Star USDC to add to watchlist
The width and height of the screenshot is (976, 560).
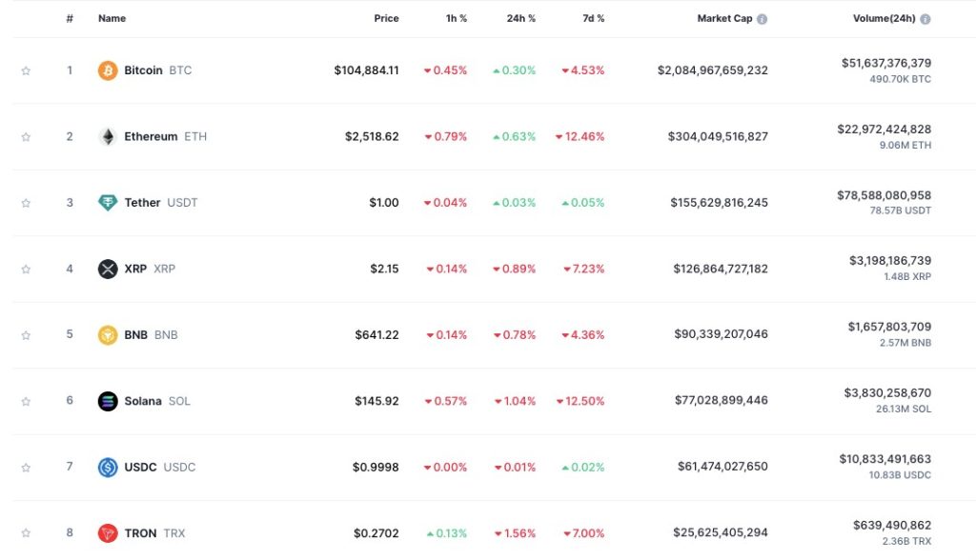pos(26,468)
